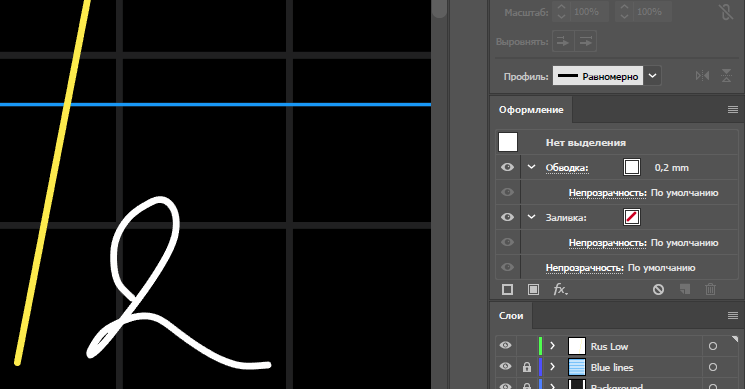745x389 pixels.
Task: Click the flip profile across icon
Action: pos(726,76)
